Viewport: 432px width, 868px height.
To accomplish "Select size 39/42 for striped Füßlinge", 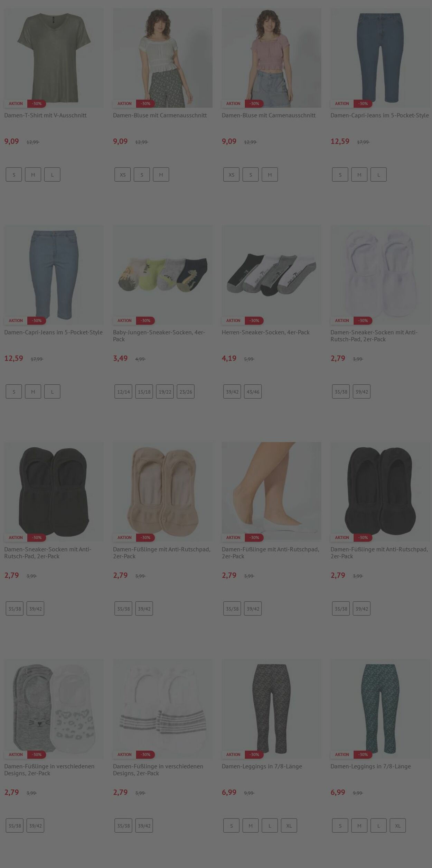I will (144, 825).
